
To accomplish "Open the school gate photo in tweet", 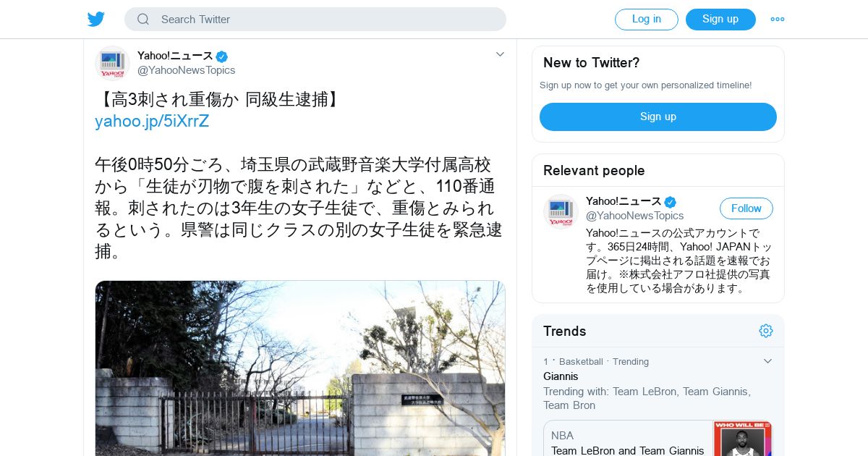I will pos(300,368).
